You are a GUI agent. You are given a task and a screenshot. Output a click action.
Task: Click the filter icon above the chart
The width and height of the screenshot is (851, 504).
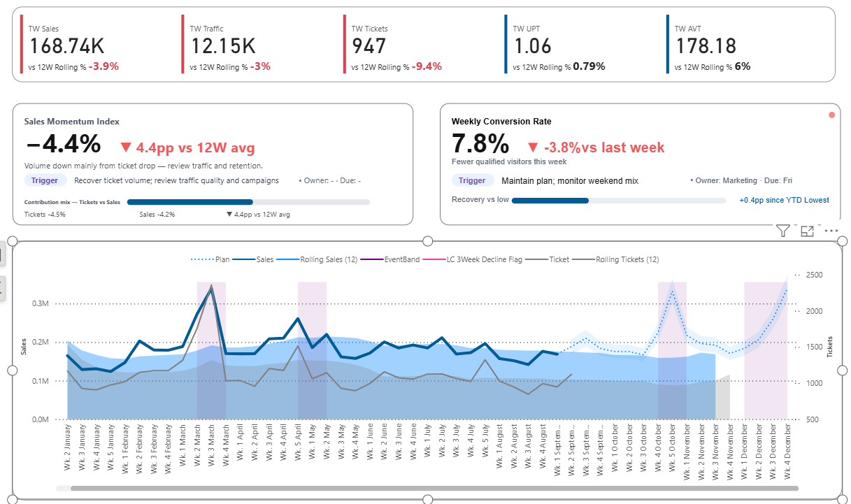tap(783, 231)
